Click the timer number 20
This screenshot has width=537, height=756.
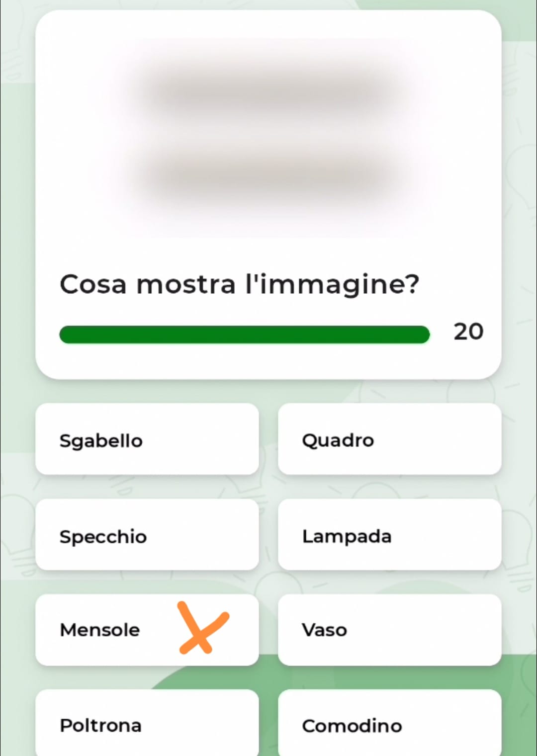[x=468, y=332]
